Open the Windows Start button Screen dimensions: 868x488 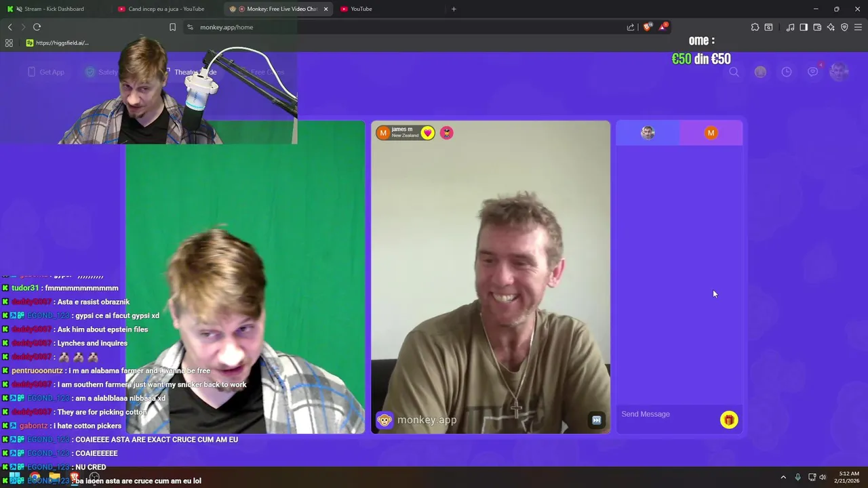(x=14, y=476)
